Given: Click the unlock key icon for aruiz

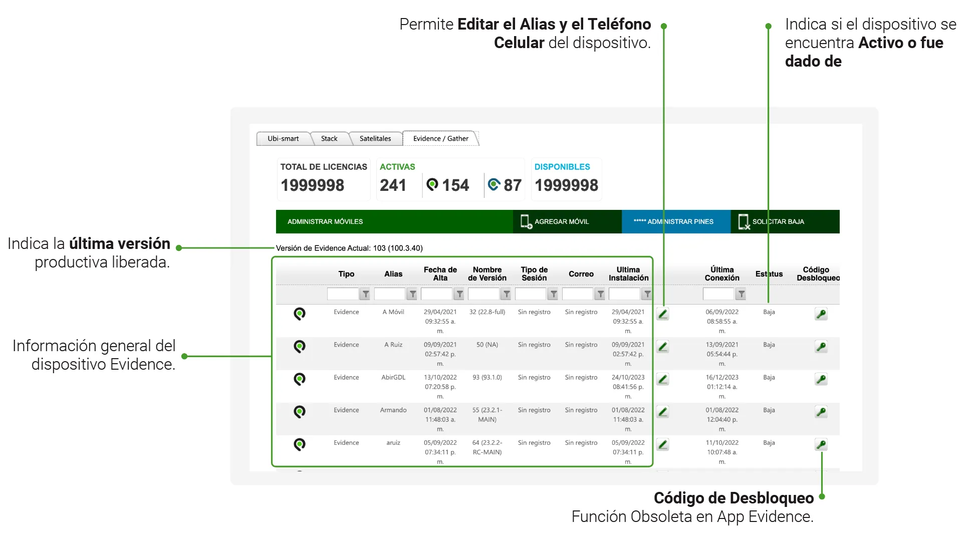Looking at the screenshot, I should point(821,444).
